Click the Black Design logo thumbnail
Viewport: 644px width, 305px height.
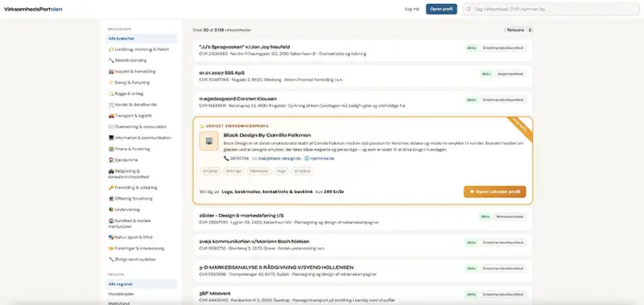[209, 141]
